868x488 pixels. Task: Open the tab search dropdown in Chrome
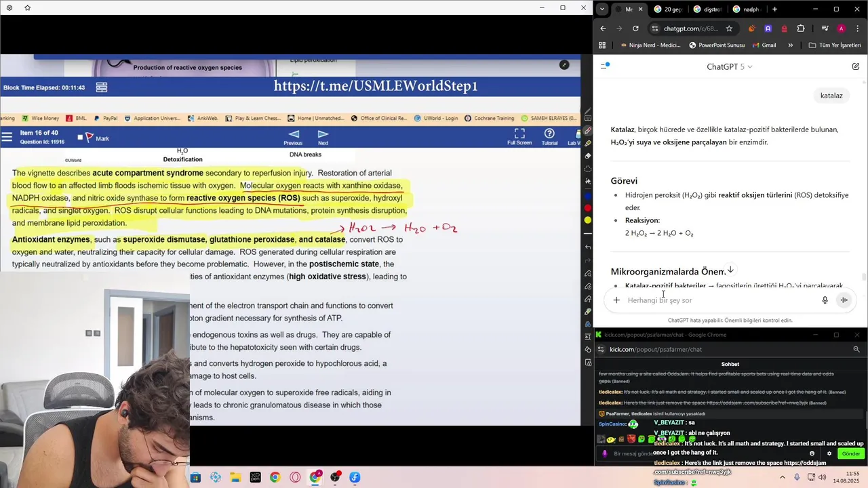(601, 9)
